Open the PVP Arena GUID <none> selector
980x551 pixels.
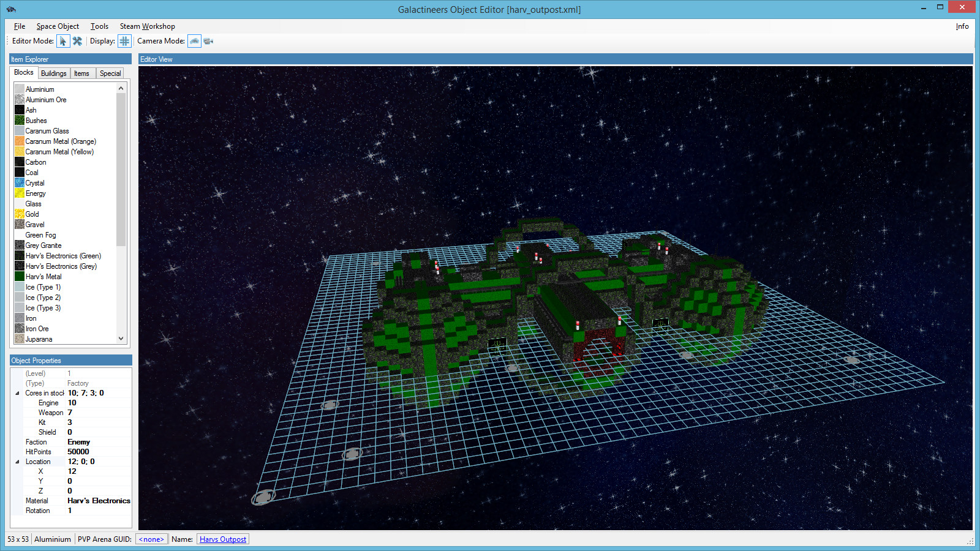click(151, 539)
